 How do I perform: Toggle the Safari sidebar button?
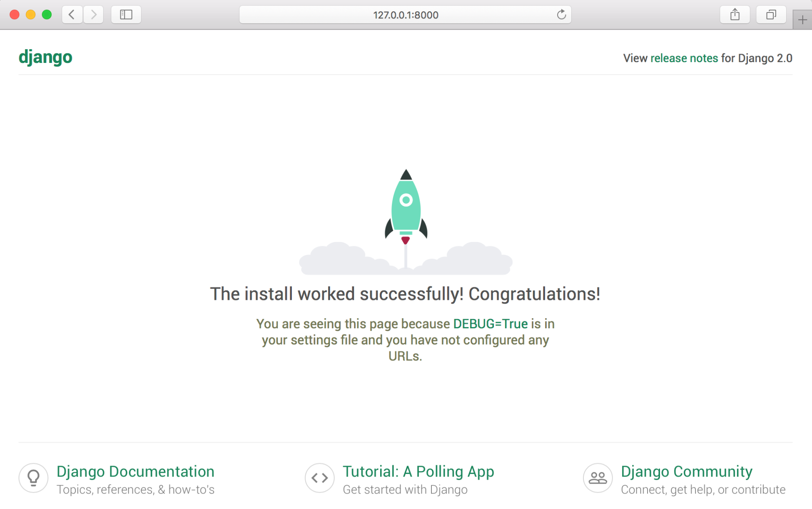[x=126, y=15]
